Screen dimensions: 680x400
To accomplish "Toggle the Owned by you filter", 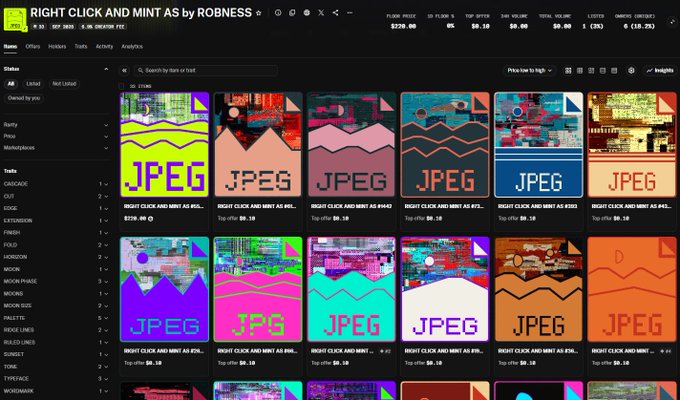I will pos(24,98).
